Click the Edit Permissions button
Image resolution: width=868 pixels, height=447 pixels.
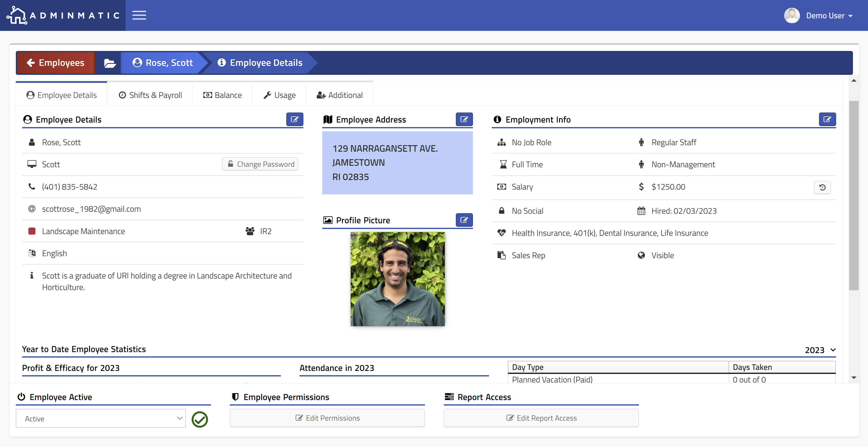tap(327, 418)
